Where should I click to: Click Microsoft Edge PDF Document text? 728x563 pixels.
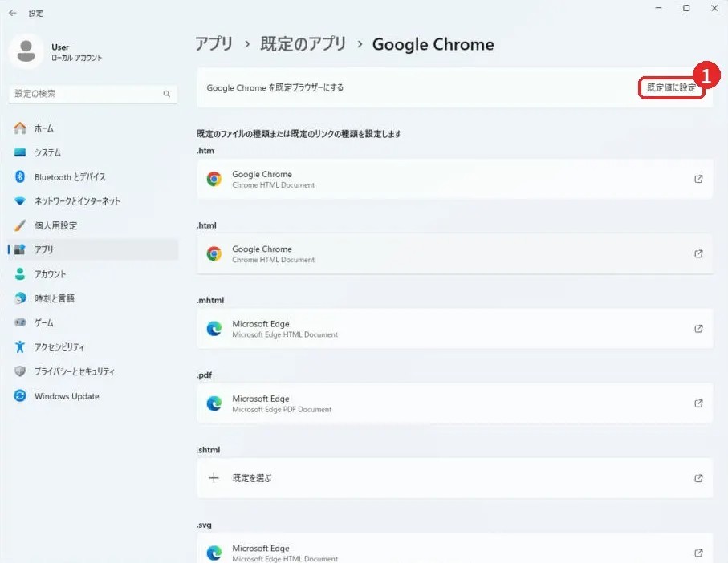click(x=282, y=410)
